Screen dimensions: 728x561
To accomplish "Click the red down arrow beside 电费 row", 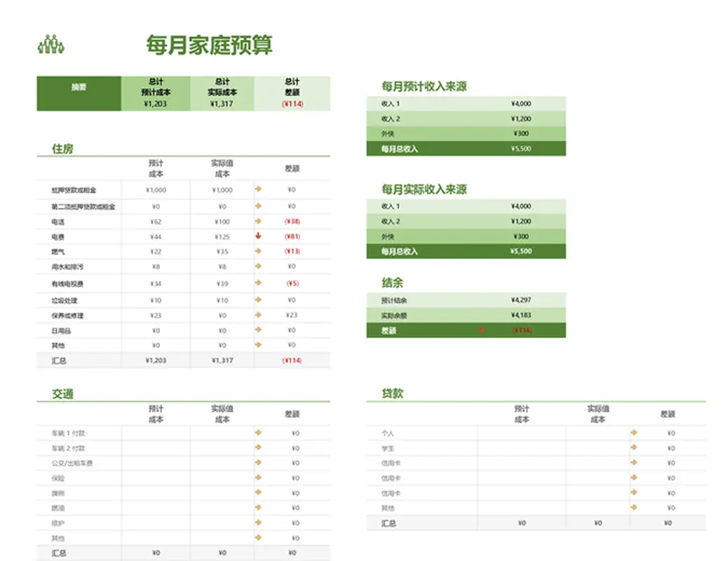I will [259, 236].
